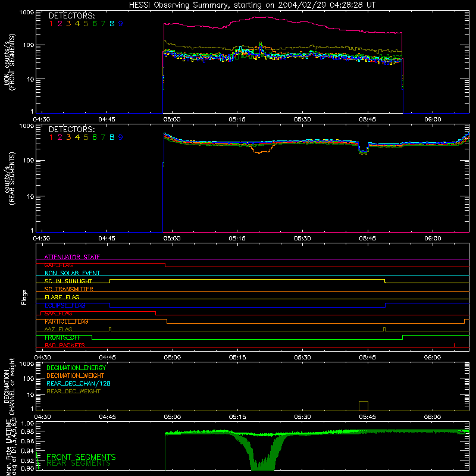The image size is (476, 476).
Task: Click the FRONT SEGMENTS livetime legend
Action: click(81, 457)
